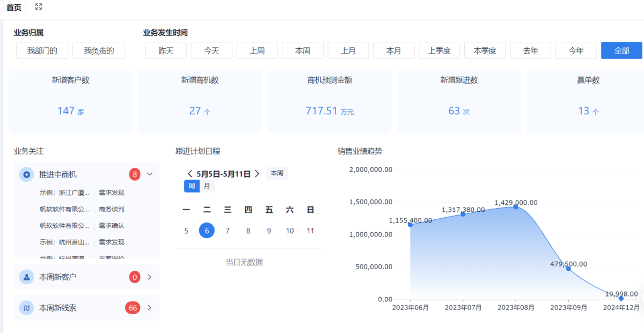Select the 全部 time filter
Viewport: 644px width, 333px height.
pos(621,50)
